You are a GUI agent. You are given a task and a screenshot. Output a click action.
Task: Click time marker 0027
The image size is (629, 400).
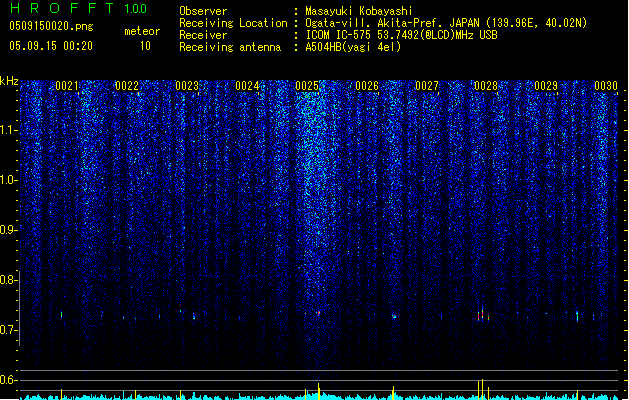(x=427, y=86)
